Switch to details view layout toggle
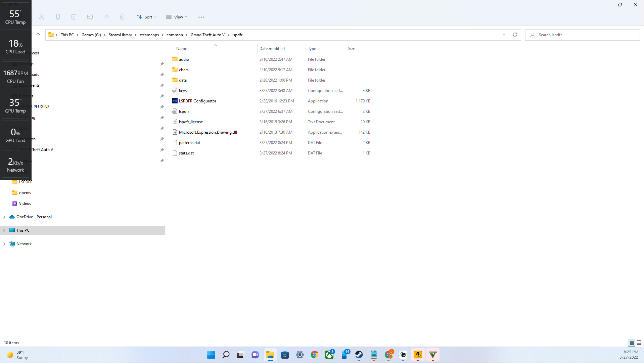This screenshot has width=644, height=363. pos(631,343)
